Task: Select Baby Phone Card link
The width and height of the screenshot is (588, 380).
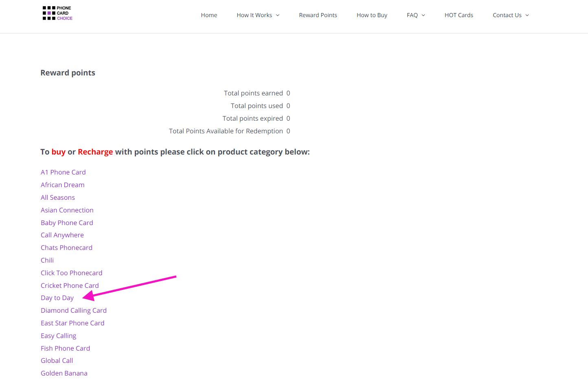Action: [x=67, y=223]
